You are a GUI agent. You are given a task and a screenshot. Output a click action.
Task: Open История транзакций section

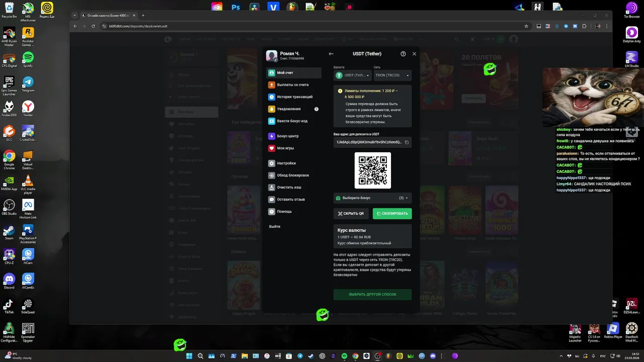click(294, 97)
